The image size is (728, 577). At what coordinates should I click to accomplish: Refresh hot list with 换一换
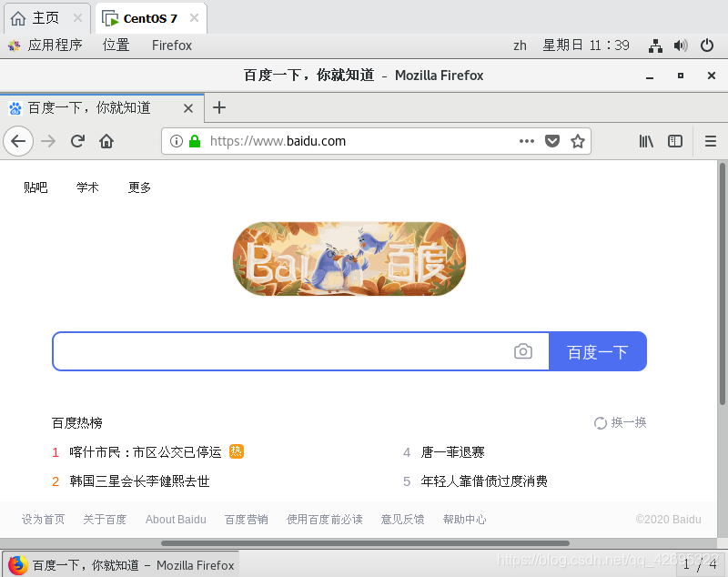(621, 423)
